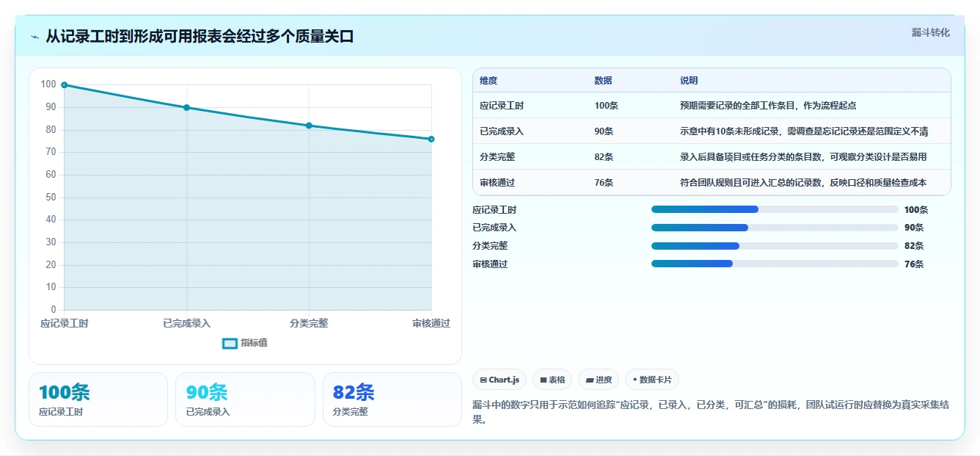This screenshot has width=980, height=456.
Task: Click the 76条 table cell
Action: pos(604,183)
